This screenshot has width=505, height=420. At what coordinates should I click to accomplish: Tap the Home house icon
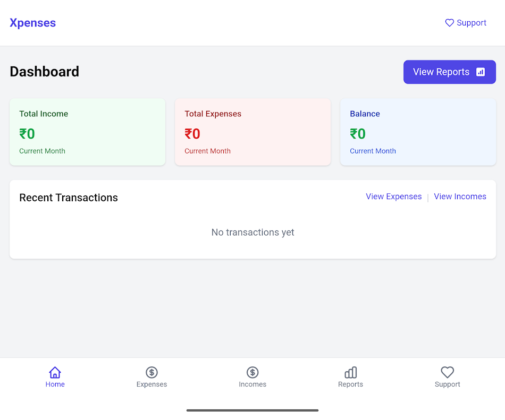coord(55,372)
